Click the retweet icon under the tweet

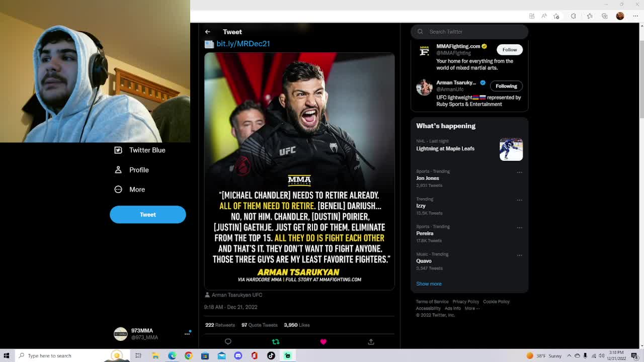point(276,342)
